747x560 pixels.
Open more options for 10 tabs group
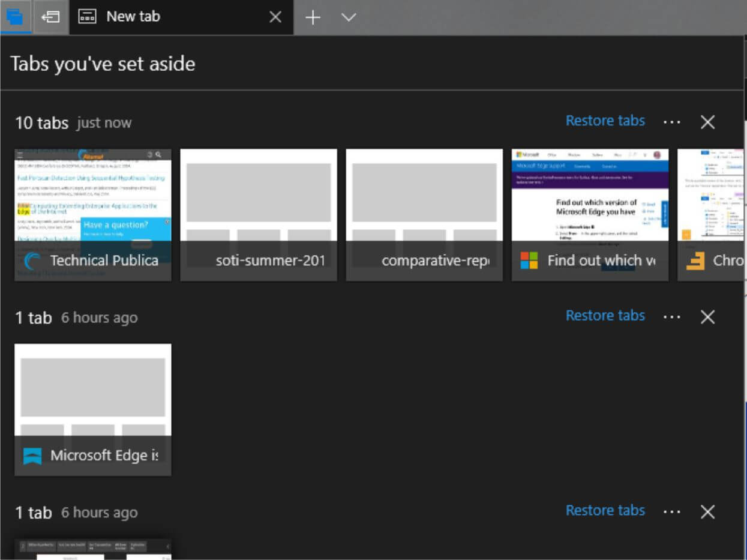(x=672, y=122)
